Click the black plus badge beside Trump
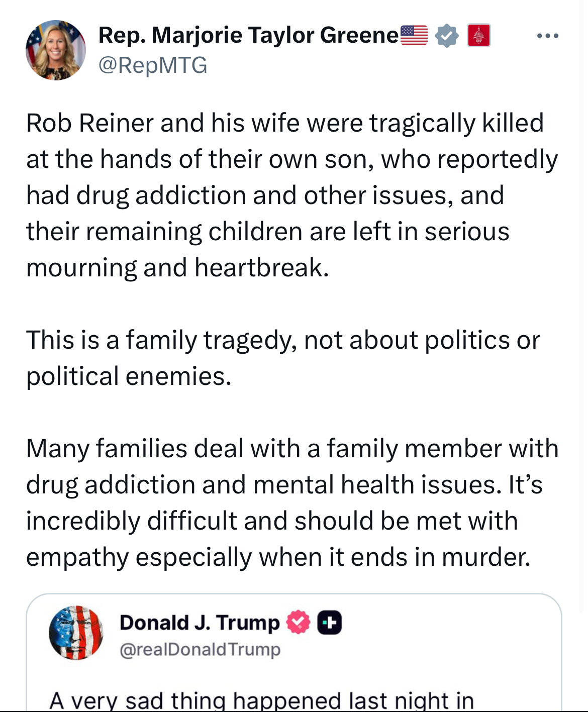Screen dimensions: 588x712 point(330,623)
